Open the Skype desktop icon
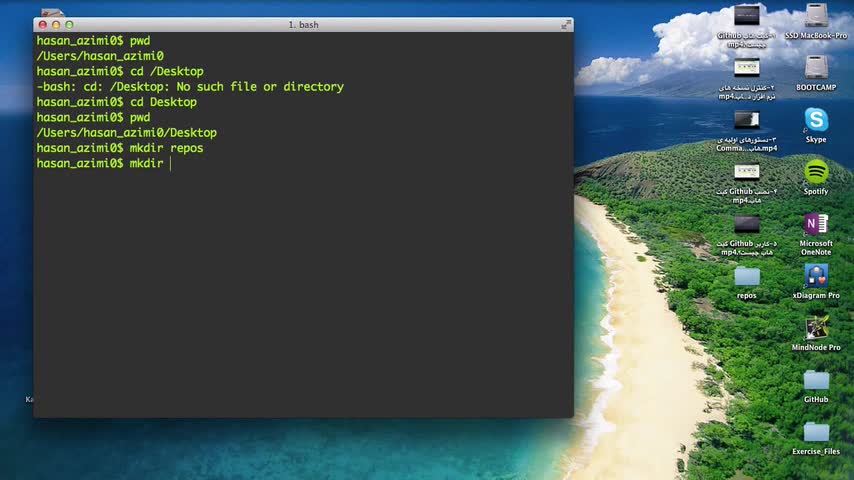The width and height of the screenshot is (854, 480). coord(816,120)
